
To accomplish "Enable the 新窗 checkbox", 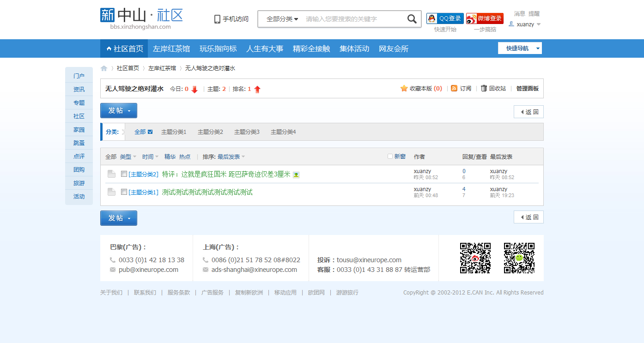I will tap(390, 156).
